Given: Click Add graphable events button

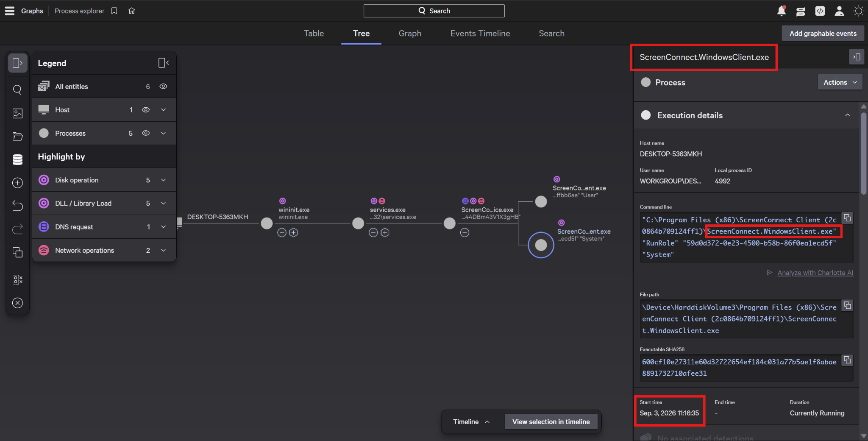Looking at the screenshot, I should (x=823, y=33).
